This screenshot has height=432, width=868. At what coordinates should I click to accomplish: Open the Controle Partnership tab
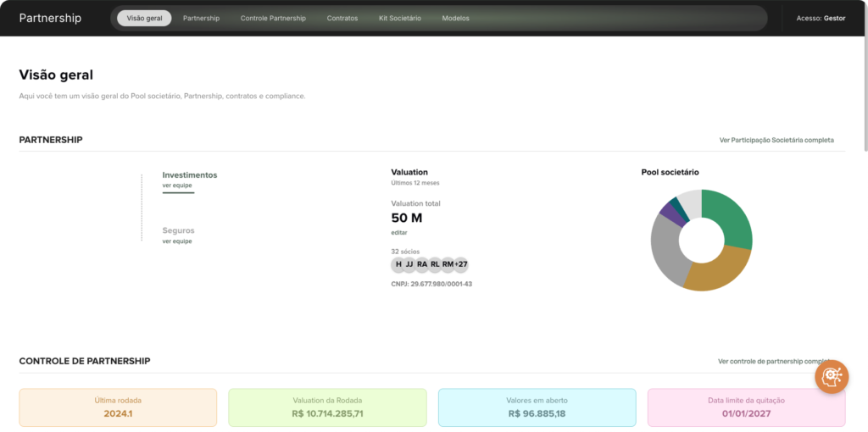273,18
